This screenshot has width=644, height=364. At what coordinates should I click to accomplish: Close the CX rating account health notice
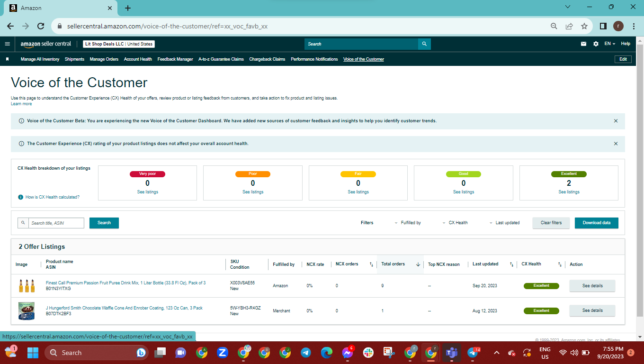tap(616, 144)
